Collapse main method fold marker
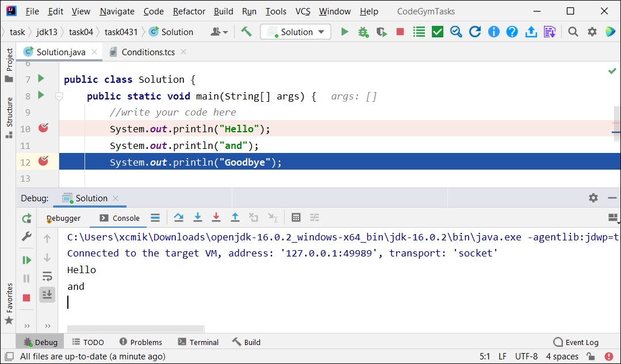 pos(59,96)
